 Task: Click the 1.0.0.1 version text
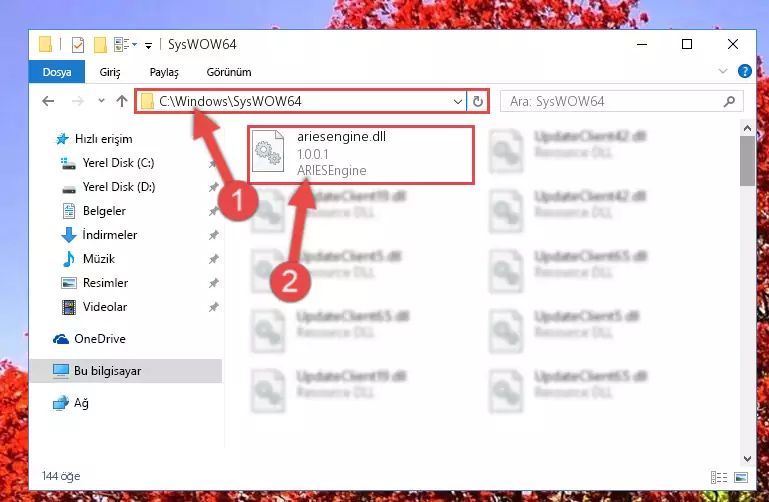click(312, 154)
